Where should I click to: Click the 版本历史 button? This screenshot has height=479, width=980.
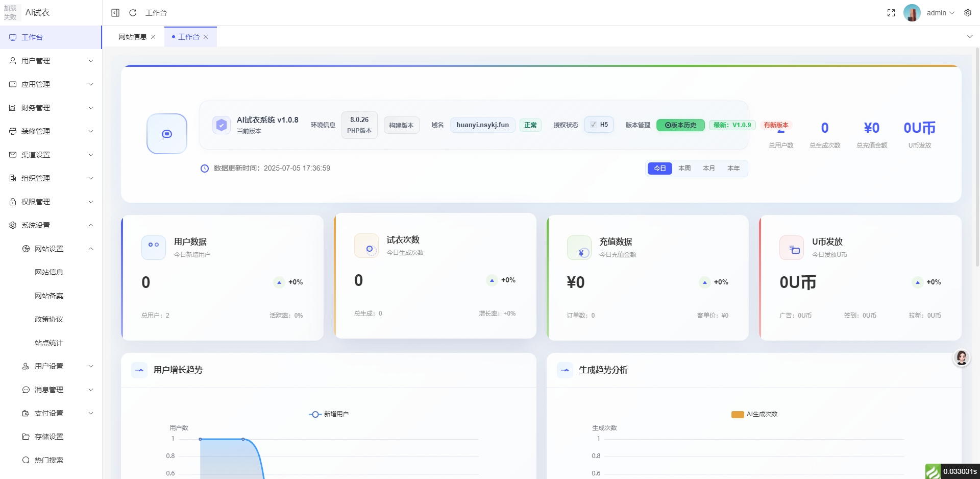pyautogui.click(x=680, y=125)
